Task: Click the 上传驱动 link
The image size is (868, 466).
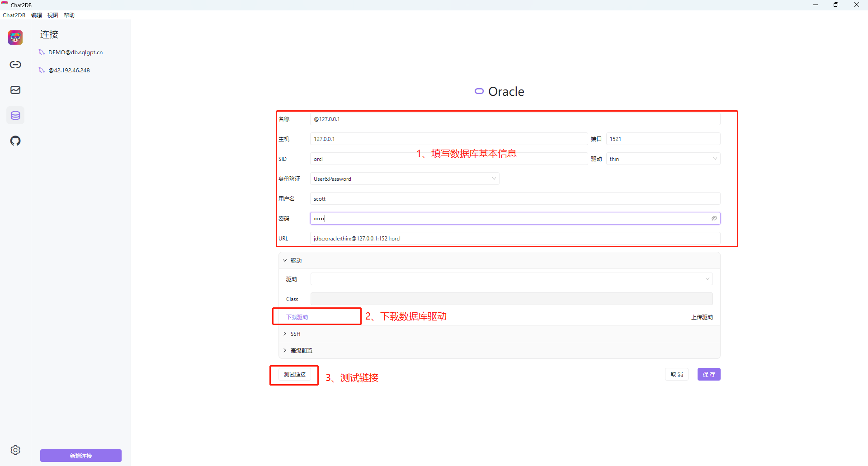Action: 702,317
